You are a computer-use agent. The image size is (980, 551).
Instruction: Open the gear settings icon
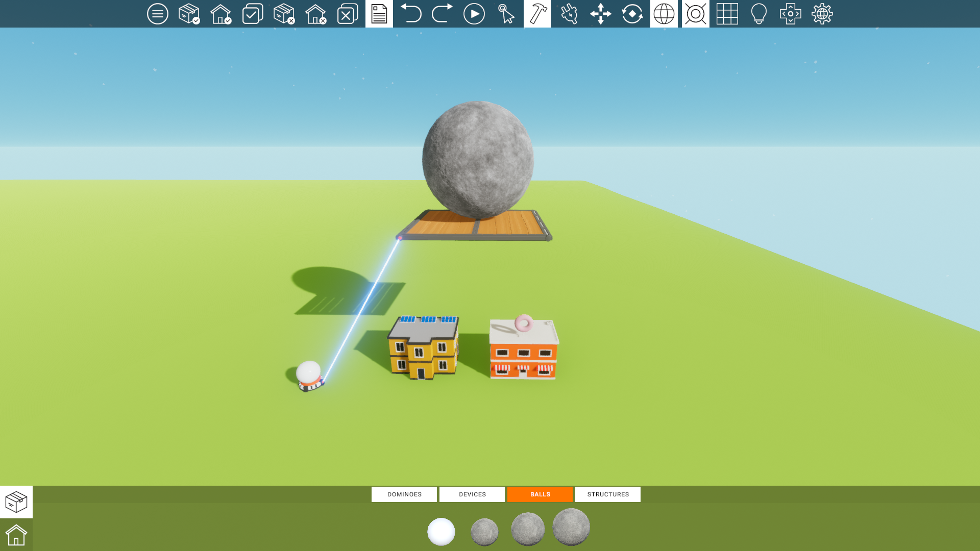point(822,14)
